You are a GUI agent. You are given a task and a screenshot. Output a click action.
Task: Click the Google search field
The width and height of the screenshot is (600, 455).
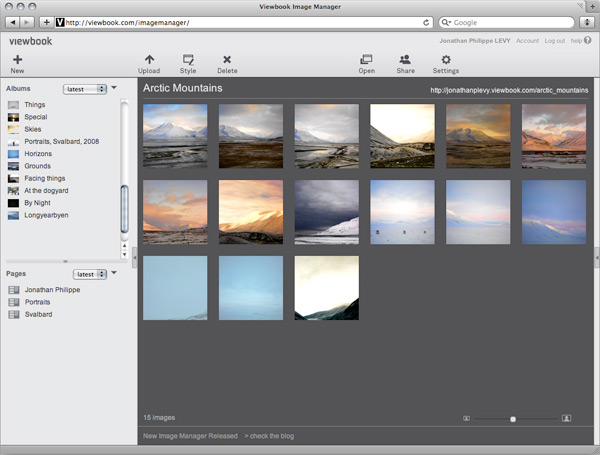tap(506, 23)
